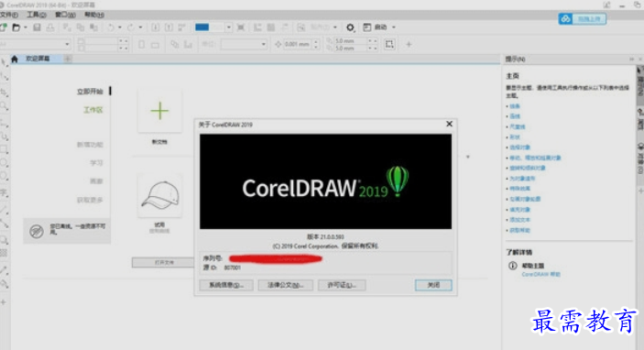This screenshot has height=350, width=644.
Task: Click the CorelDRAW Help link in hints
Action: coord(540,275)
